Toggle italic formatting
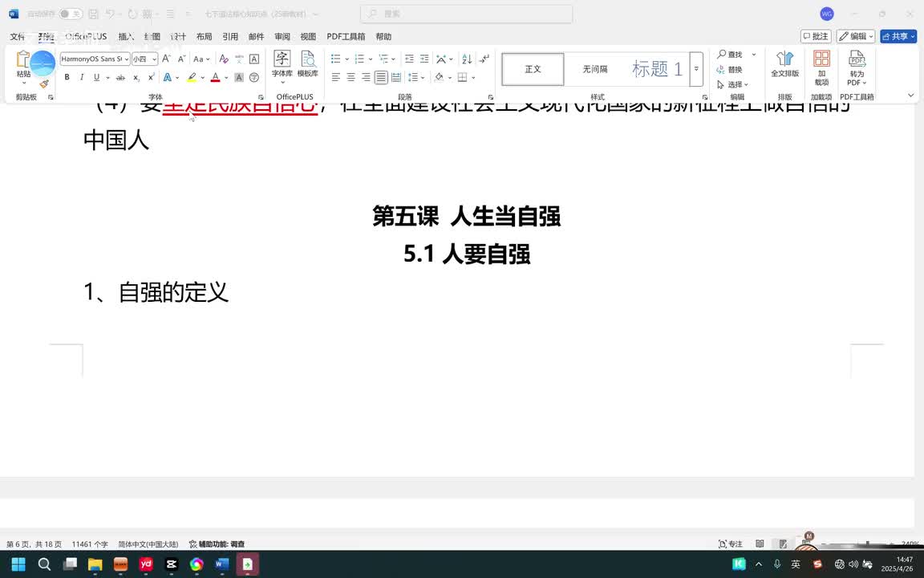The width and height of the screenshot is (924, 578). (81, 77)
